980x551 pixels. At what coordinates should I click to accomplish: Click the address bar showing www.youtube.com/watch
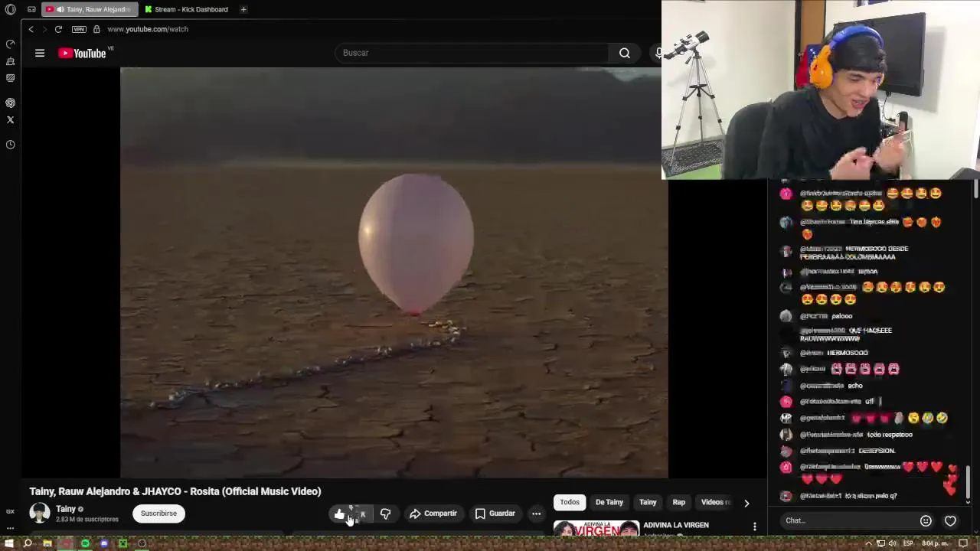click(x=147, y=29)
